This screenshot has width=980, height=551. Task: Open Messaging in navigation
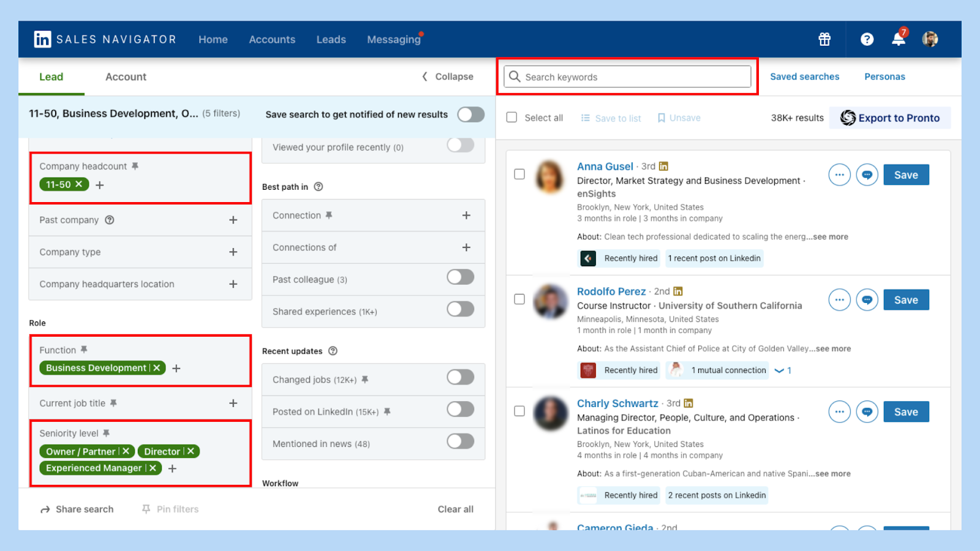tap(394, 39)
